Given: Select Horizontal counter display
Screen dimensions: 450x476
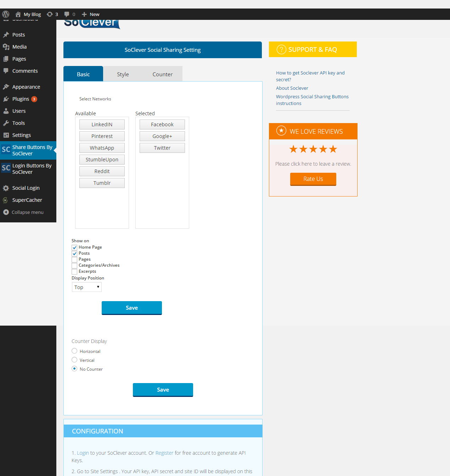Looking at the screenshot, I should (74, 351).
